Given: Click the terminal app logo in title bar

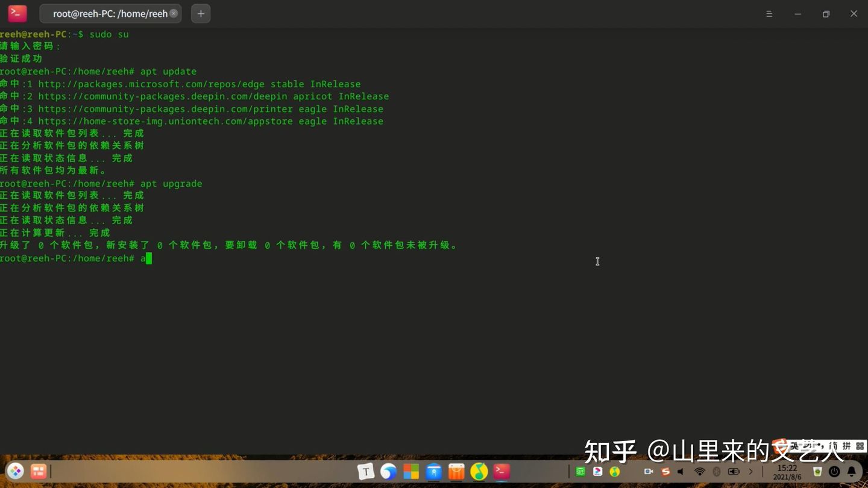Looking at the screenshot, I should 17,13.
